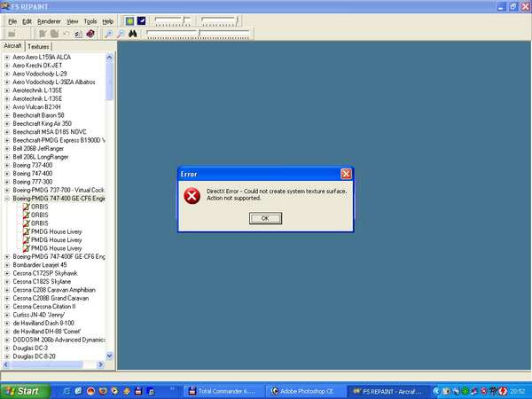
Task: Select Beechcraft King Air 350 entry
Action: 42,123
